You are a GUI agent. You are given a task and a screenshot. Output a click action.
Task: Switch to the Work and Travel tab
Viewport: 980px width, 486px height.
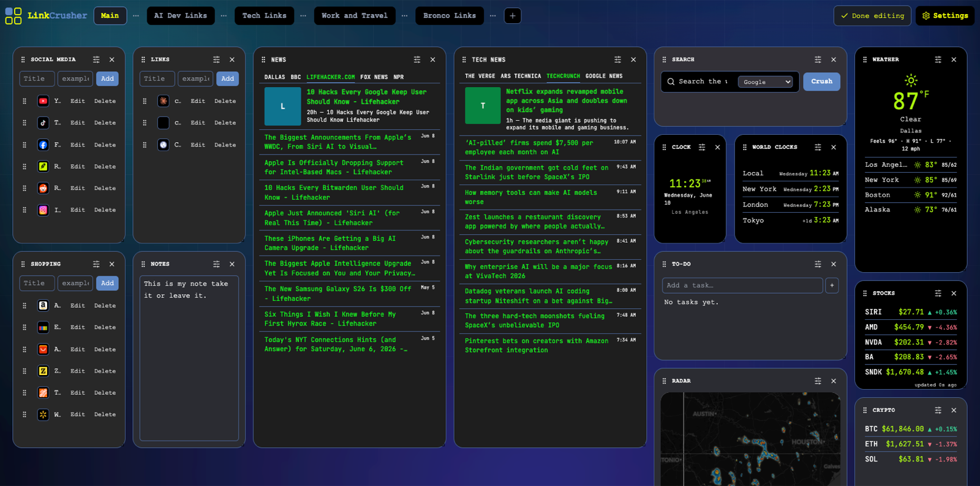pos(355,15)
